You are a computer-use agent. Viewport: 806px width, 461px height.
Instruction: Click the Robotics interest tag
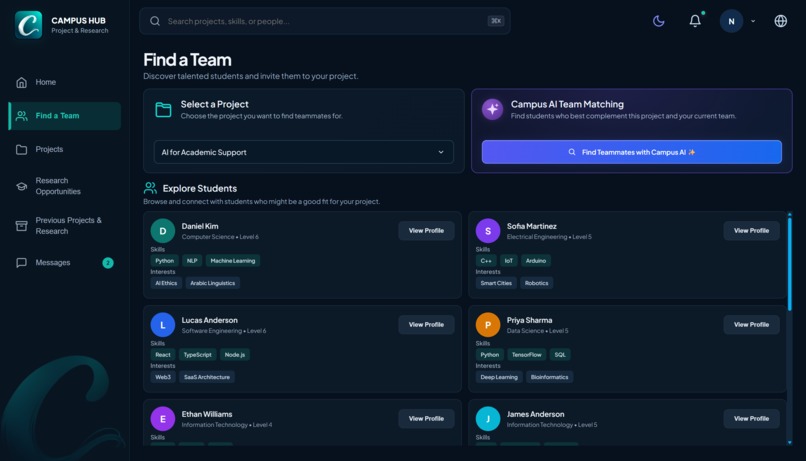[x=536, y=283]
